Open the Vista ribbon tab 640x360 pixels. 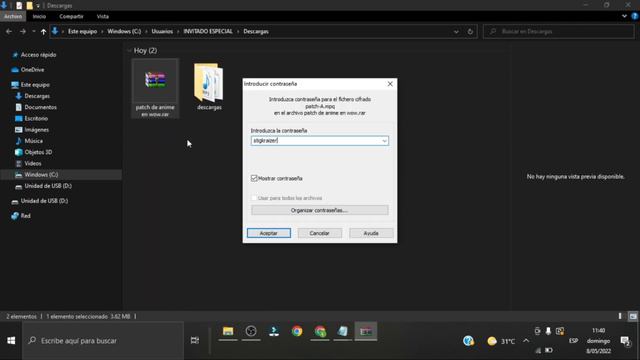(x=102, y=16)
